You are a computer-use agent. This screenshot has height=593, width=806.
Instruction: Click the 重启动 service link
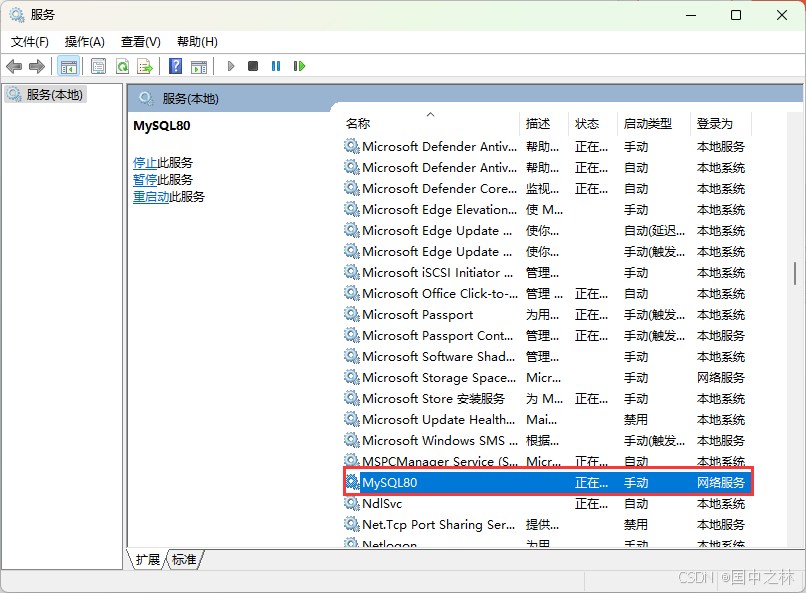pos(151,197)
